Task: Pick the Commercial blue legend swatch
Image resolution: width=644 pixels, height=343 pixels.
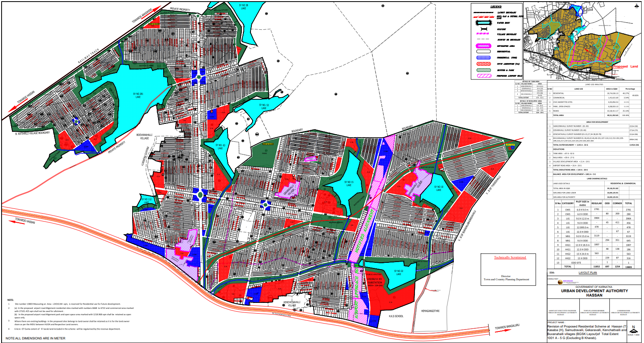Action: point(484,58)
